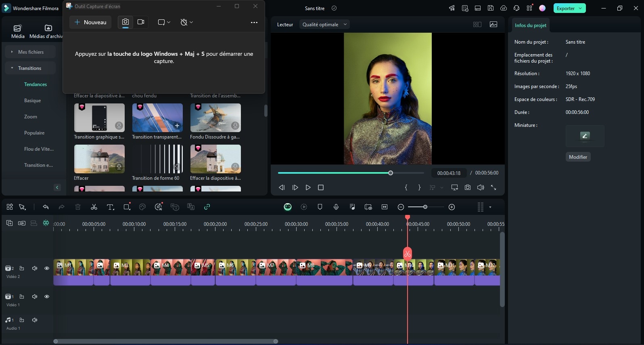
Task: Mute the Audio 1 track
Action: point(35,320)
